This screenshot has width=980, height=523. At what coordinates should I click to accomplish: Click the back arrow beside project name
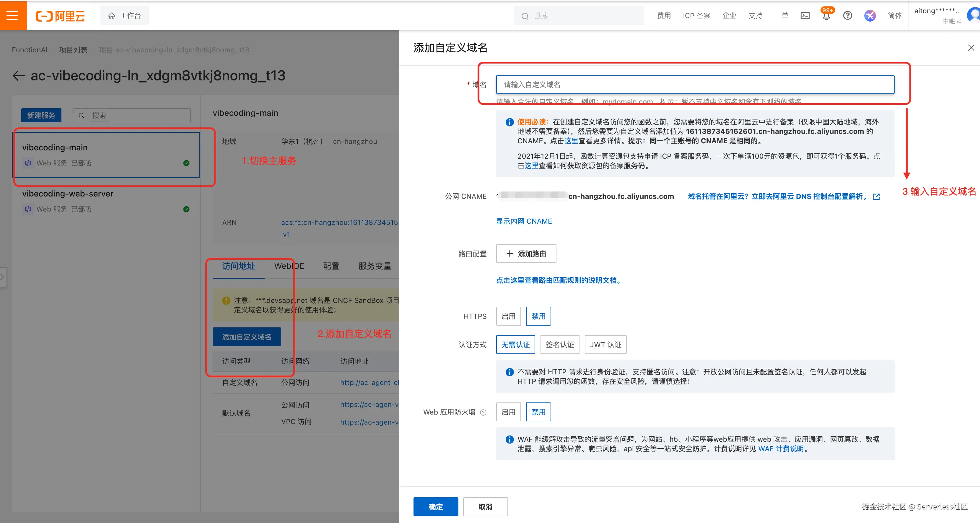(19, 76)
